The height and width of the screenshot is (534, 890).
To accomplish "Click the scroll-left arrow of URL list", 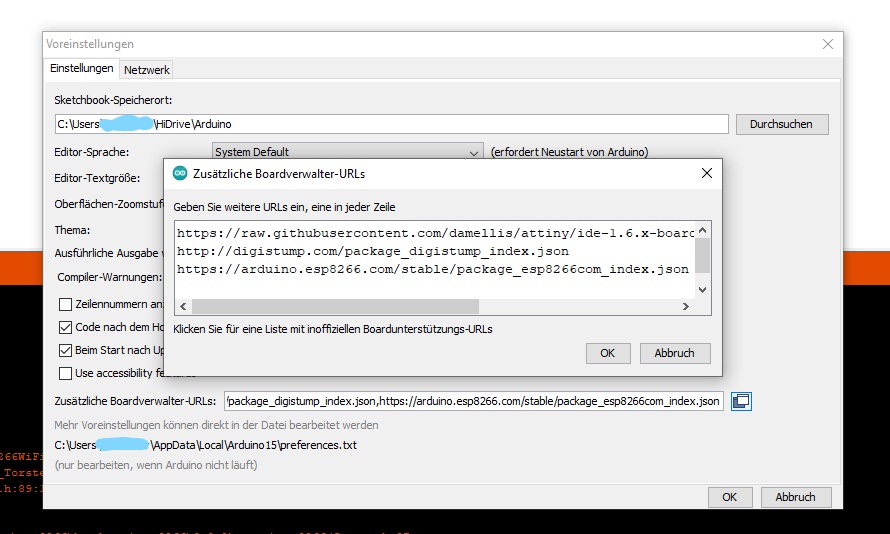I will click(183, 306).
